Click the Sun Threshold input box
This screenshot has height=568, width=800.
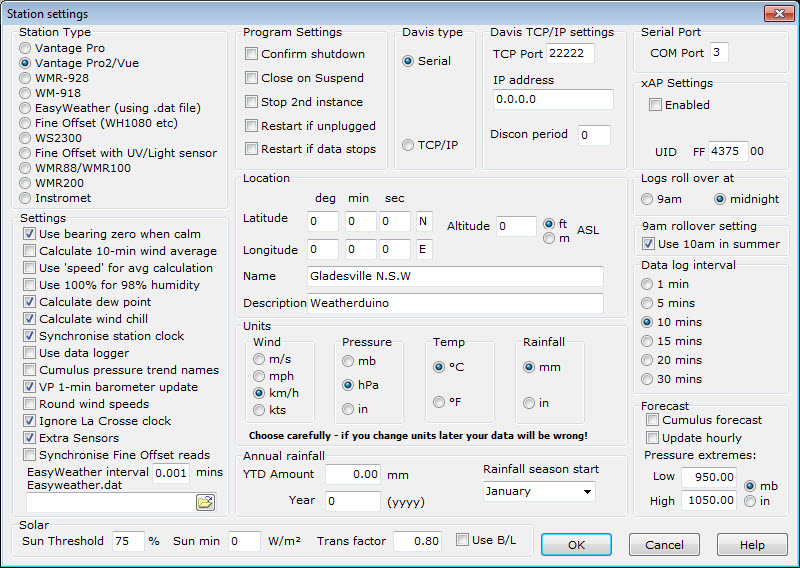coord(128,541)
